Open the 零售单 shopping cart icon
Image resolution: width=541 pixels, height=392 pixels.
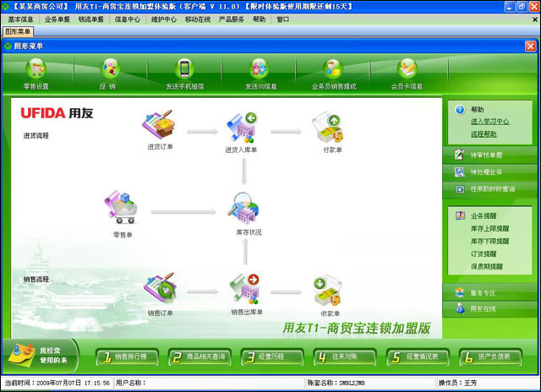coord(122,207)
